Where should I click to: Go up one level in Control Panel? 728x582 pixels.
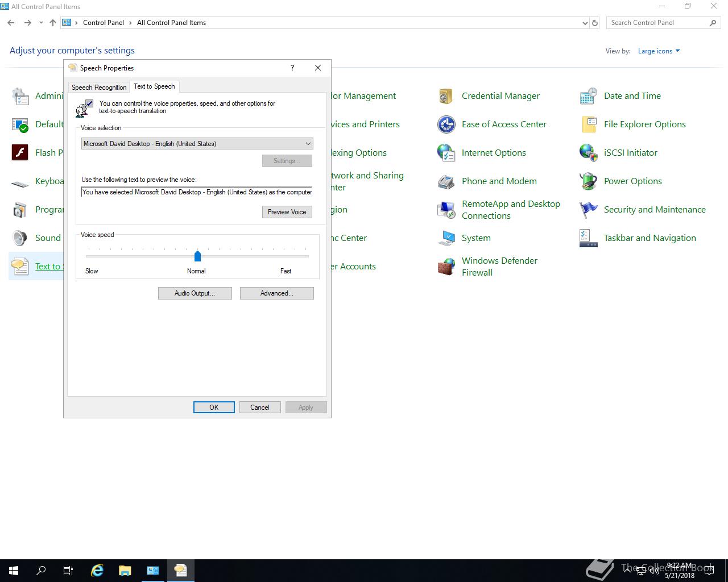(53, 23)
